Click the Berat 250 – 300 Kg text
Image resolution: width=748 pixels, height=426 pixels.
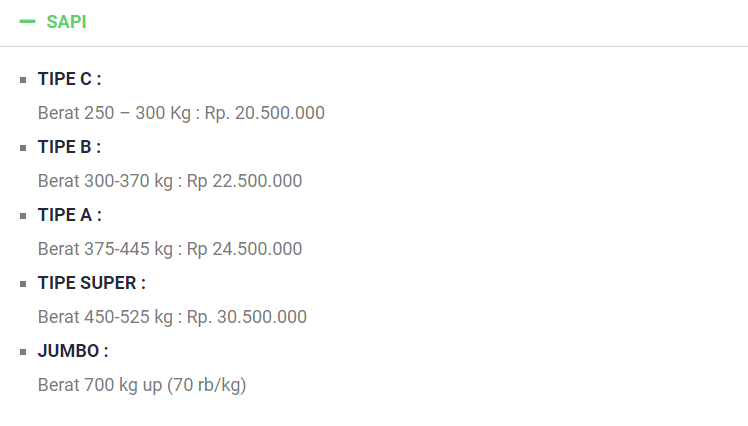tap(114, 113)
